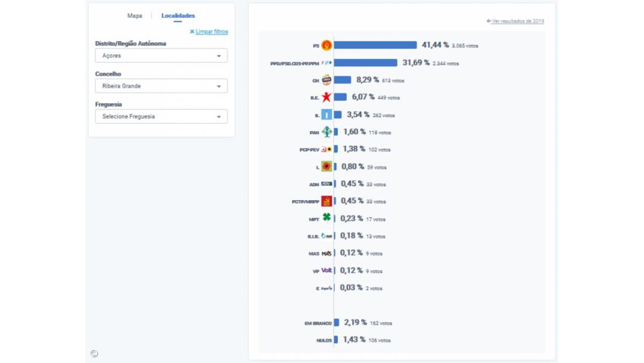Click the B.E. red star logo

327,97
